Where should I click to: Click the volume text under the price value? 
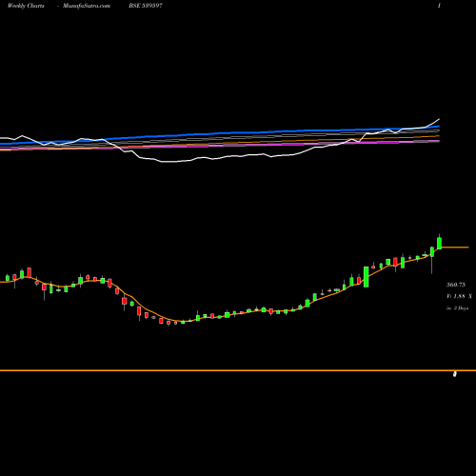(459, 296)
